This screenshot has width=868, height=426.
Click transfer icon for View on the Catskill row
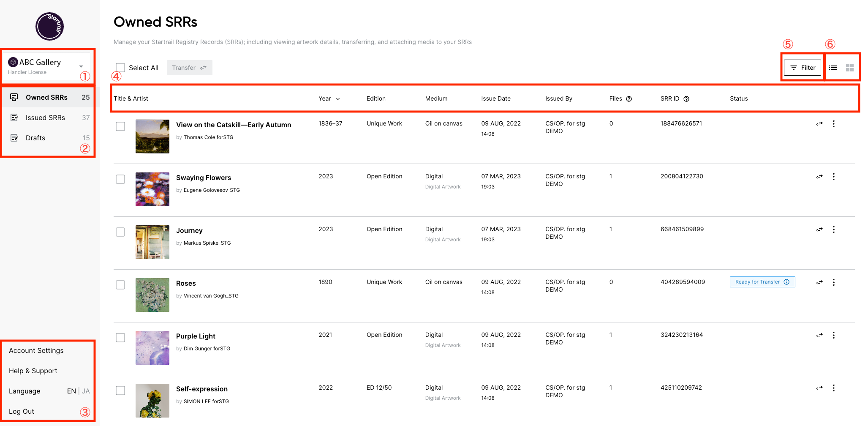click(x=819, y=124)
